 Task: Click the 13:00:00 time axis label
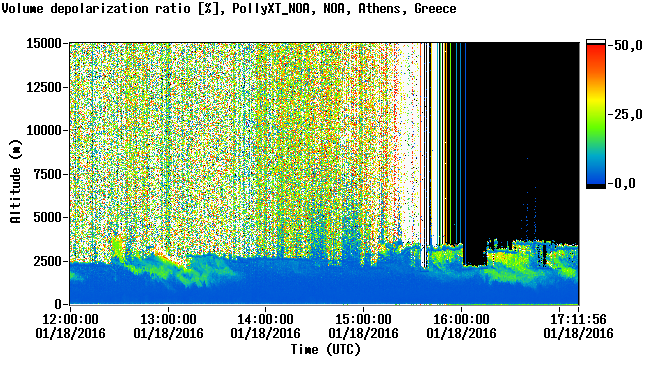click(x=168, y=319)
